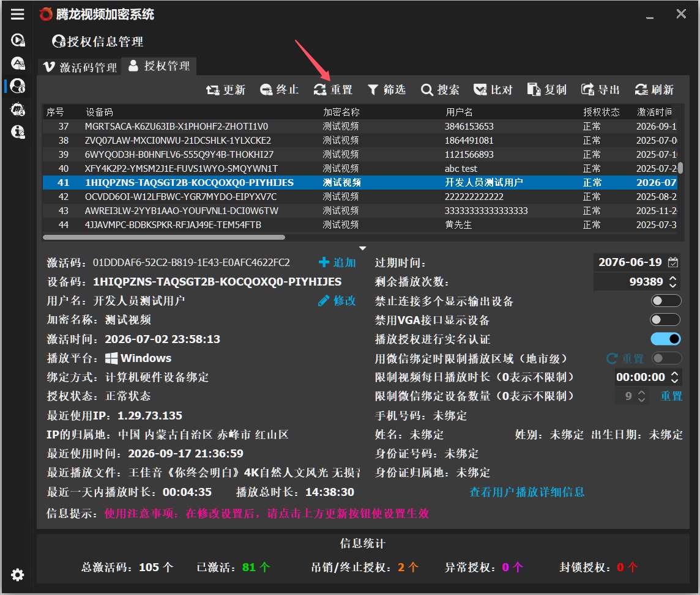Click the horizontal scrollbar of the table
This screenshot has height=595, width=700.
(x=164, y=237)
